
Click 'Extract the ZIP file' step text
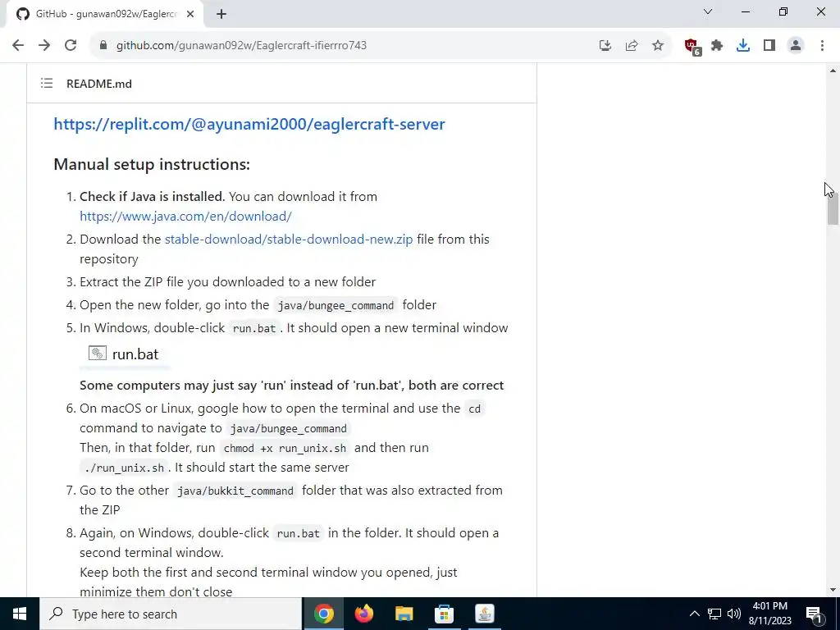click(228, 282)
